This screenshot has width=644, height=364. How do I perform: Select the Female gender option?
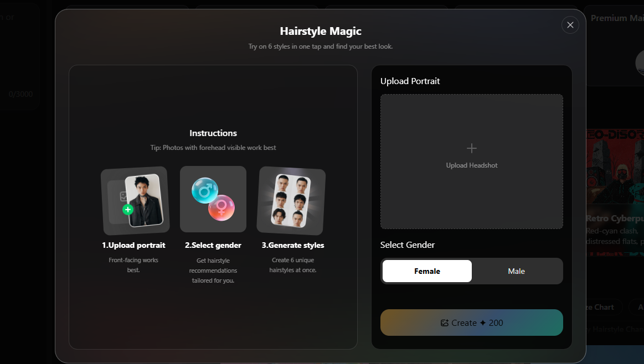pyautogui.click(x=427, y=271)
